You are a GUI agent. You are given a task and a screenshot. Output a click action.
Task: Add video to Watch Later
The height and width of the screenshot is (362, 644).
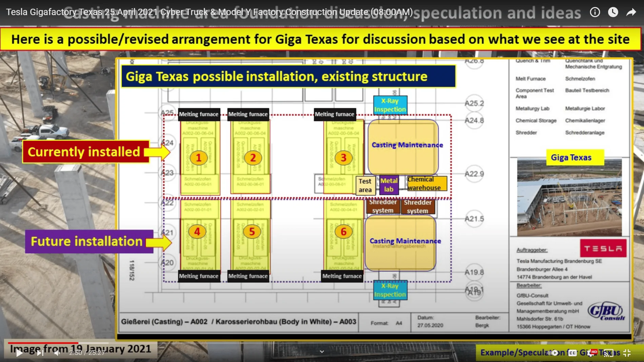(613, 12)
